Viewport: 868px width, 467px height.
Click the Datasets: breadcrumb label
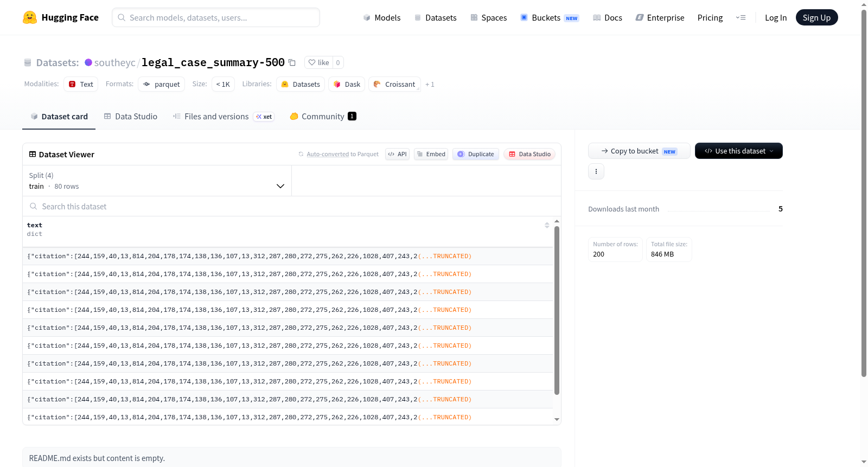[58, 62]
